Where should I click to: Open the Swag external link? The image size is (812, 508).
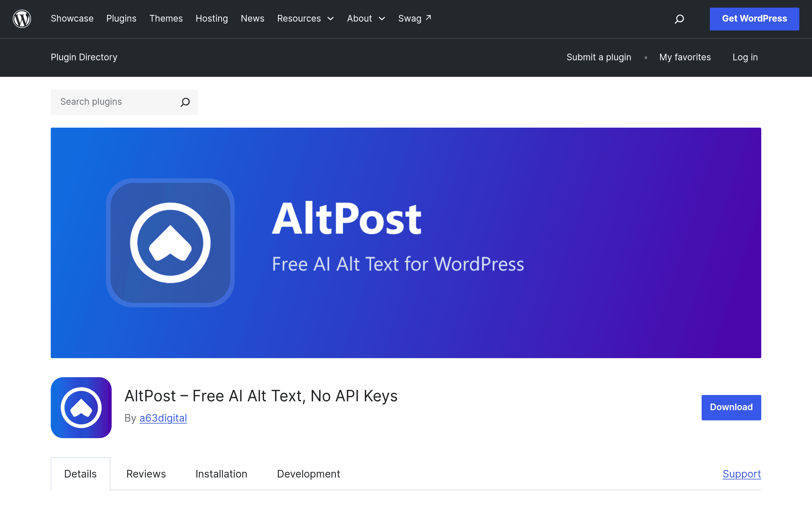point(415,18)
